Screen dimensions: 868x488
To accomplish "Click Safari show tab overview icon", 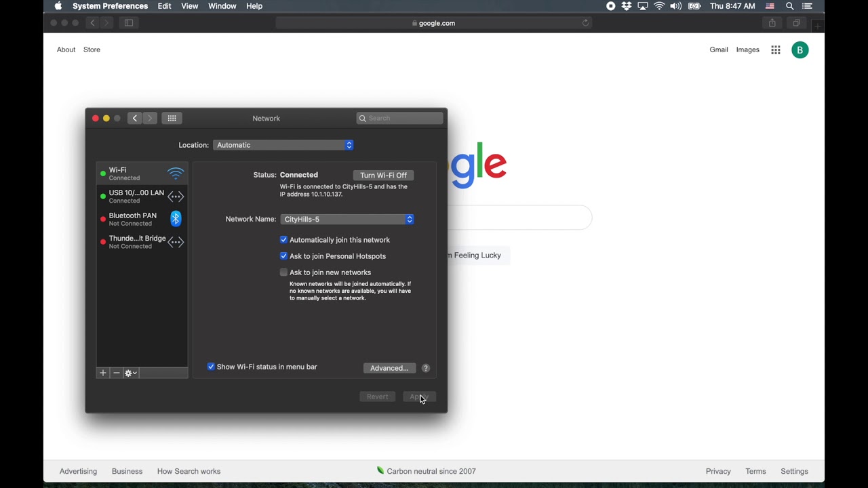I will 797,23.
